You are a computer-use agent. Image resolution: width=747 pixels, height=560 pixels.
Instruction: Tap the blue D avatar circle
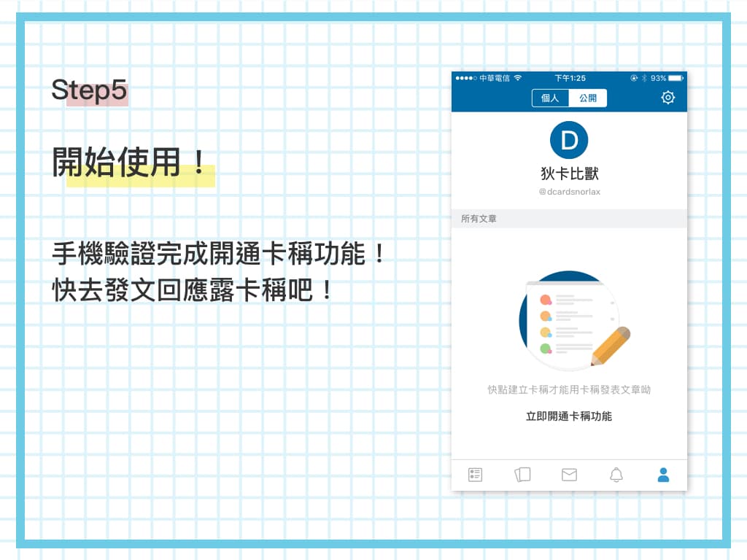569,140
